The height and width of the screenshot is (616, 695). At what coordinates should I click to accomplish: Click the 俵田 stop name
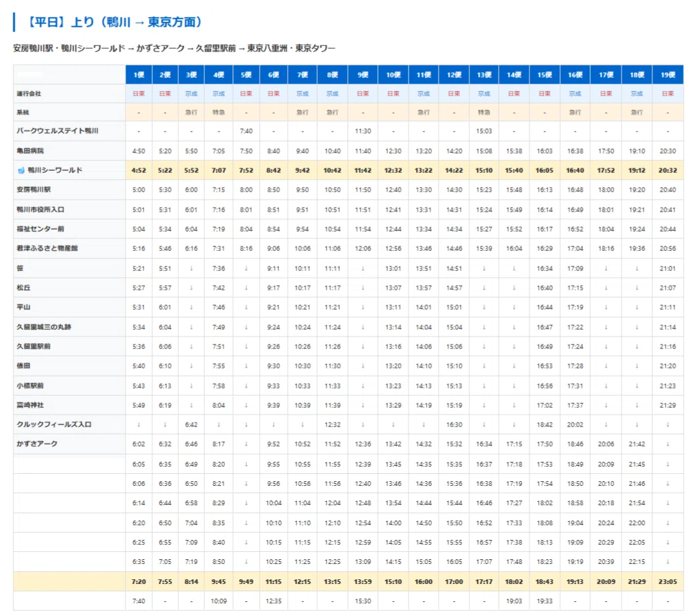click(23, 366)
